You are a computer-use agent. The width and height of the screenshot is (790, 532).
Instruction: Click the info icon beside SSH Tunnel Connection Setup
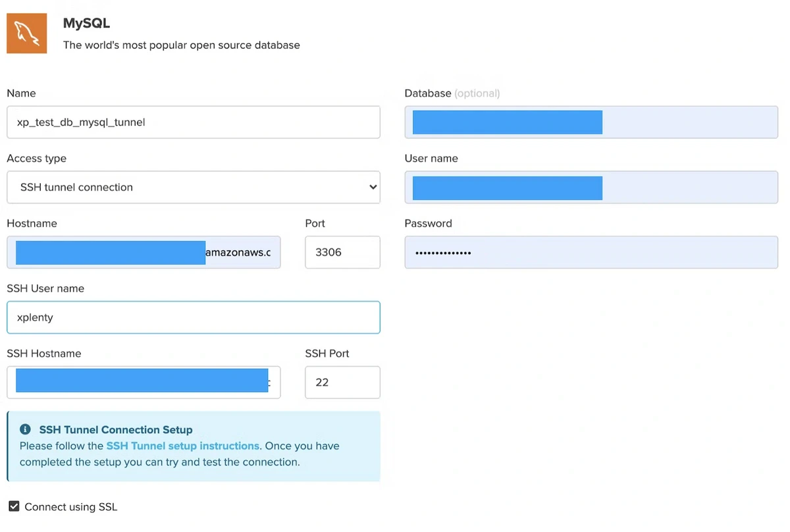26,429
